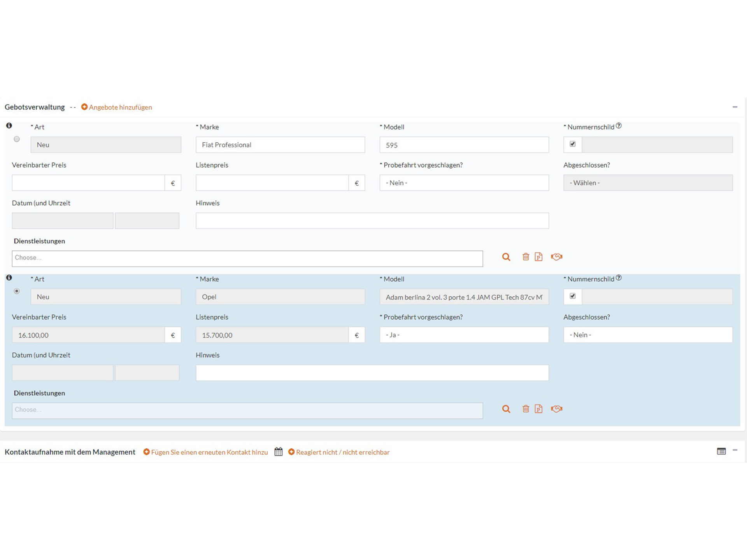Open Art dropdown in the Opel offer
This screenshot has height=560, width=747.
click(106, 297)
